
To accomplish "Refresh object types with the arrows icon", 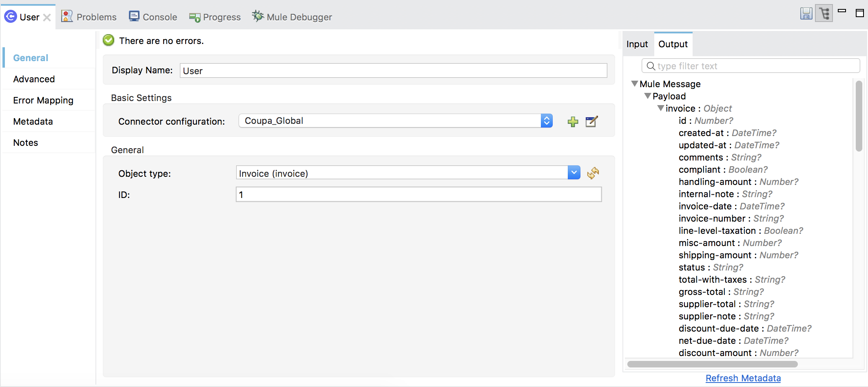I will tap(593, 173).
